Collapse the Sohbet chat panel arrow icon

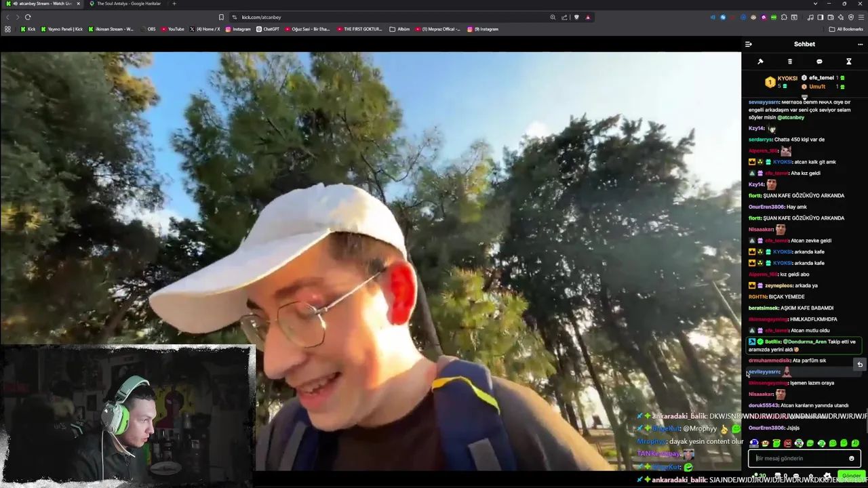(749, 44)
